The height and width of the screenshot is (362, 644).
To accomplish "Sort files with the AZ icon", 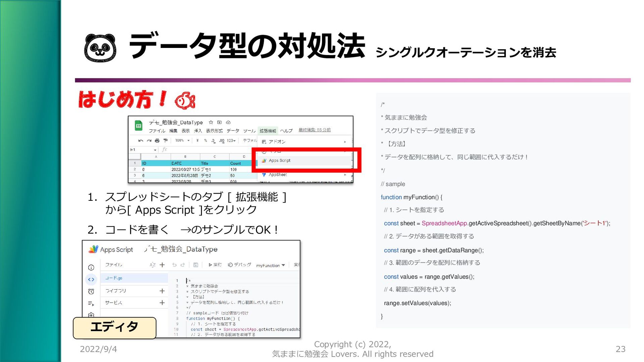I will pyautogui.click(x=153, y=265).
